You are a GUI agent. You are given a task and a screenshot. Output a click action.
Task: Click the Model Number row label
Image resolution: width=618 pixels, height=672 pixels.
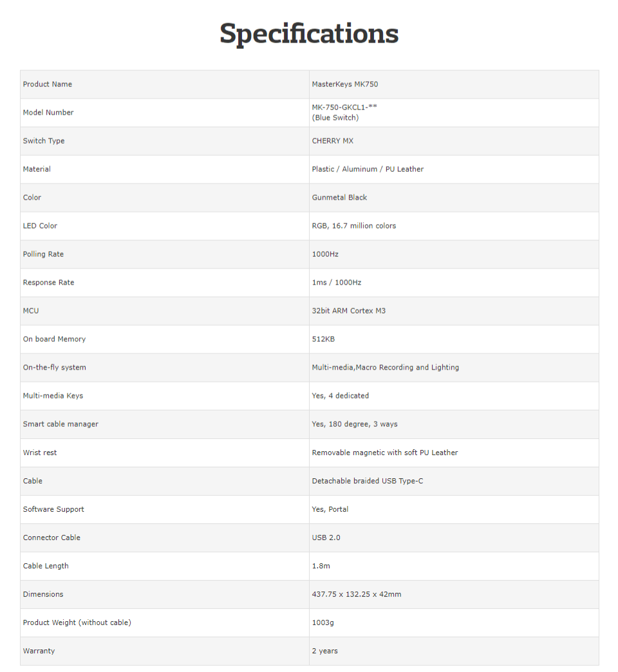[48, 113]
